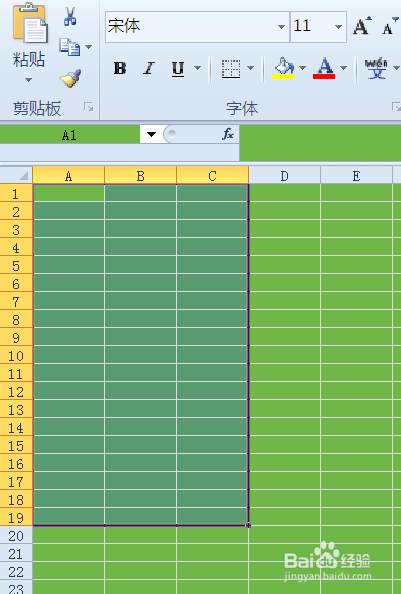Click cell E14
Viewport: 401px width, 594px height.
click(x=356, y=427)
